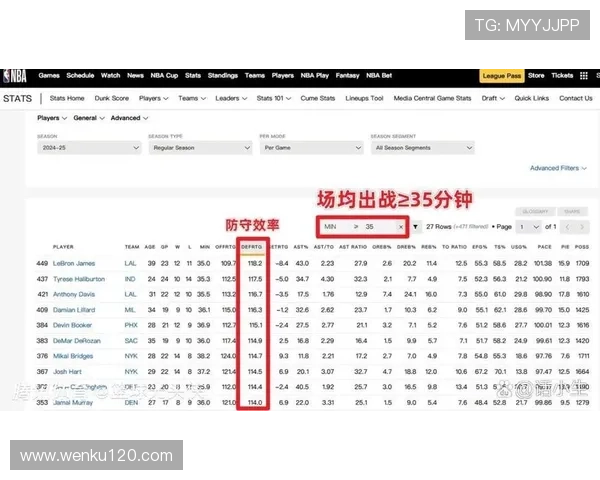Image resolution: width=600 pixels, height=480 pixels.
Task: Open Quick Links
Action: [x=532, y=98]
